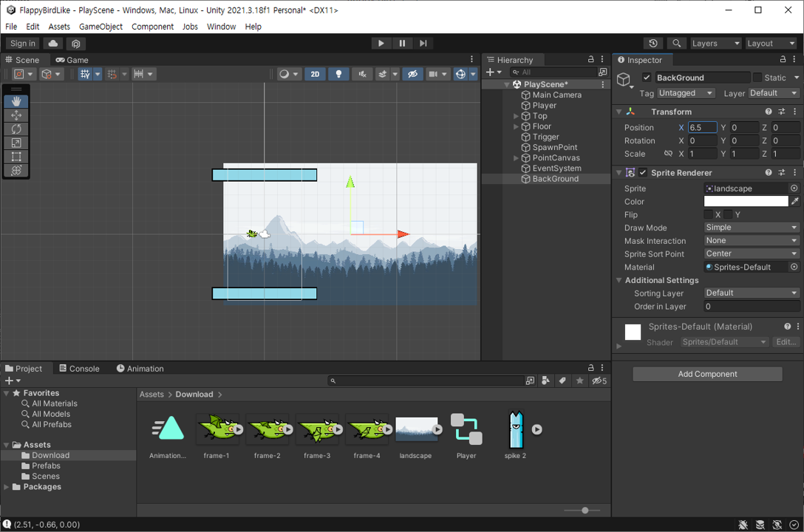This screenshot has width=804, height=532.
Task: Open the Mask Interaction dropdown
Action: coord(752,240)
